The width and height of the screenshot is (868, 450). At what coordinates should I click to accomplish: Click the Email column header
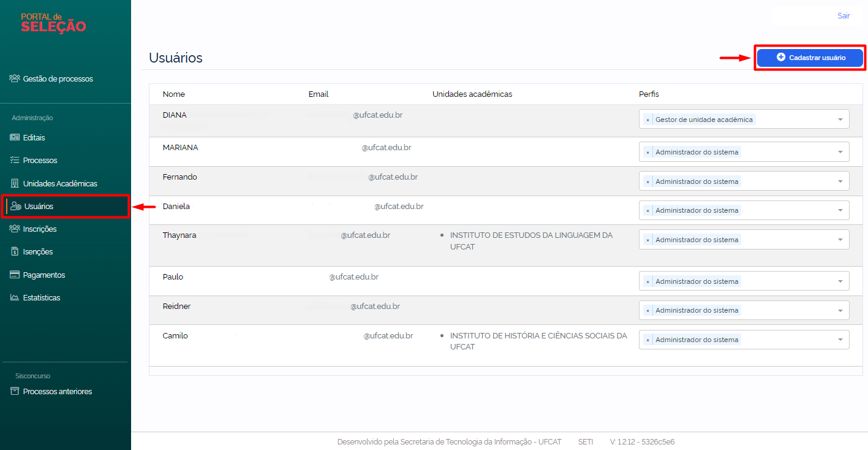[319, 94]
